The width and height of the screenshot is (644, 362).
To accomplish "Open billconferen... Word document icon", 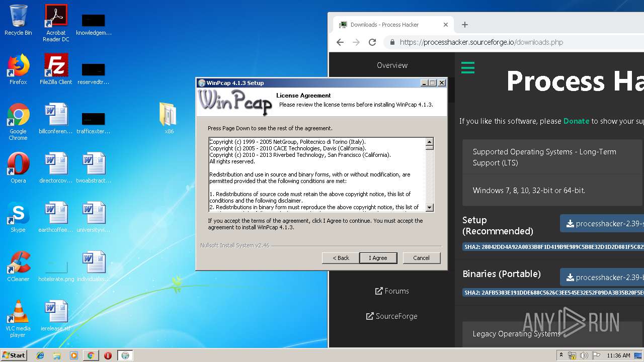I will click(x=56, y=119).
